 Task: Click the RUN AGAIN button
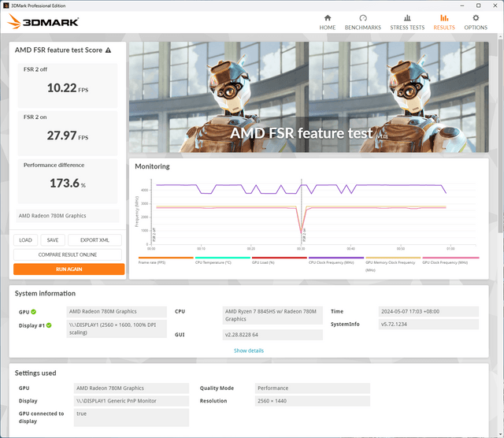[x=69, y=269]
